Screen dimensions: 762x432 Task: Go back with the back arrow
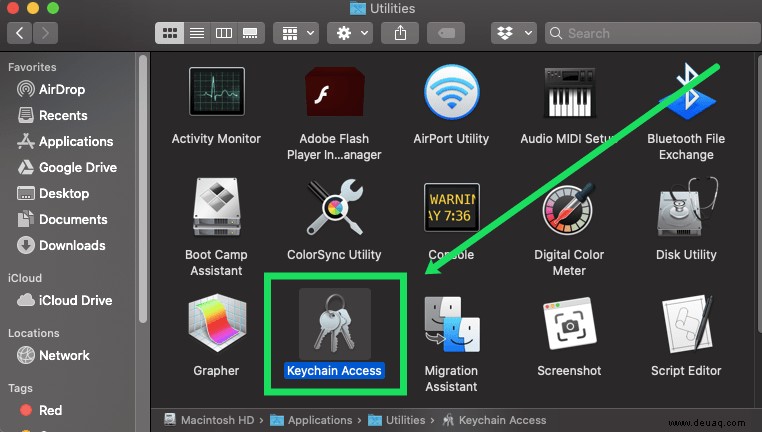tap(19, 33)
